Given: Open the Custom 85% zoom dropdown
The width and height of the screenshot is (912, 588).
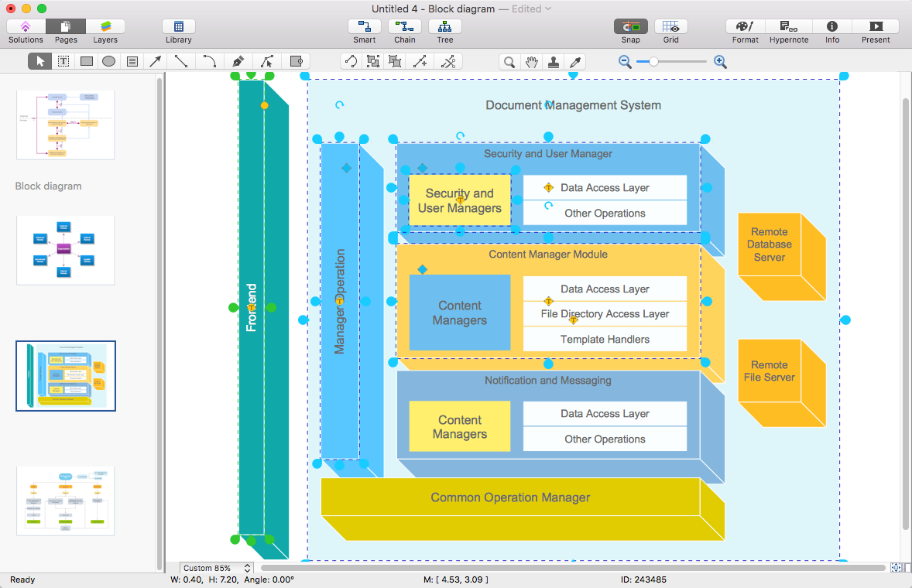Looking at the screenshot, I should pos(216,569).
